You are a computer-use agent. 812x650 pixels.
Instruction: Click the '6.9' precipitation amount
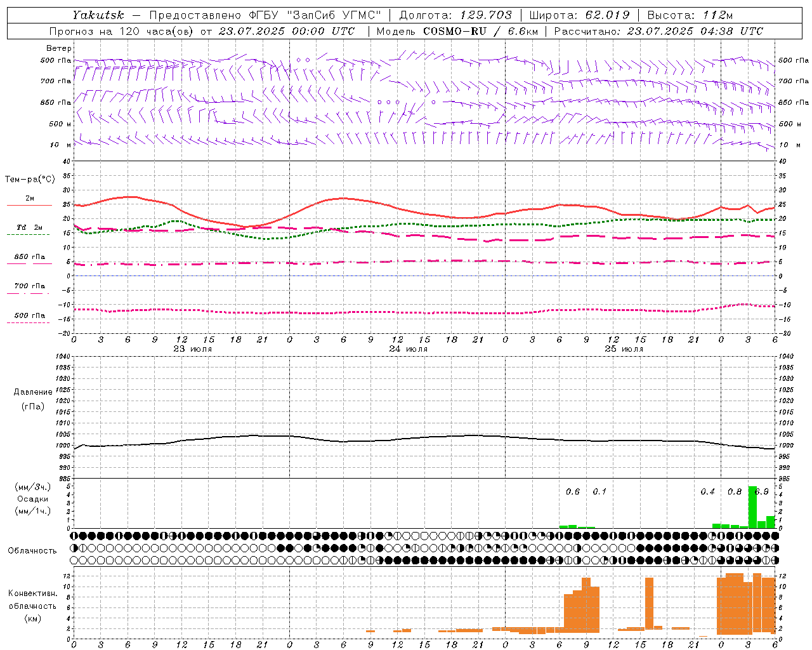[762, 492]
